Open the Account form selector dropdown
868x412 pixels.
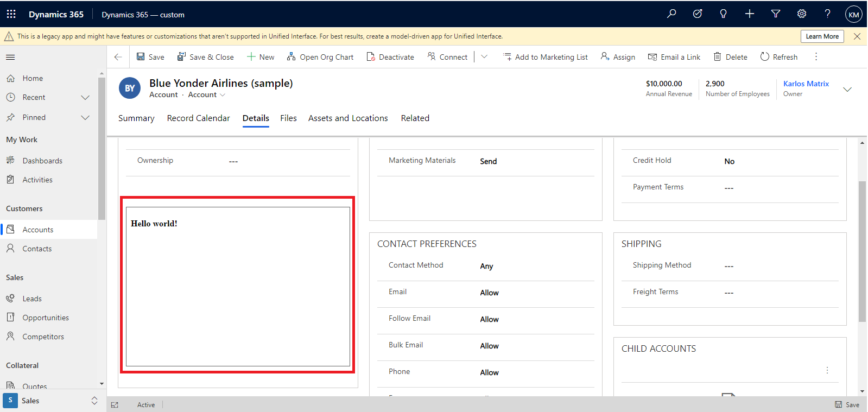tap(207, 94)
